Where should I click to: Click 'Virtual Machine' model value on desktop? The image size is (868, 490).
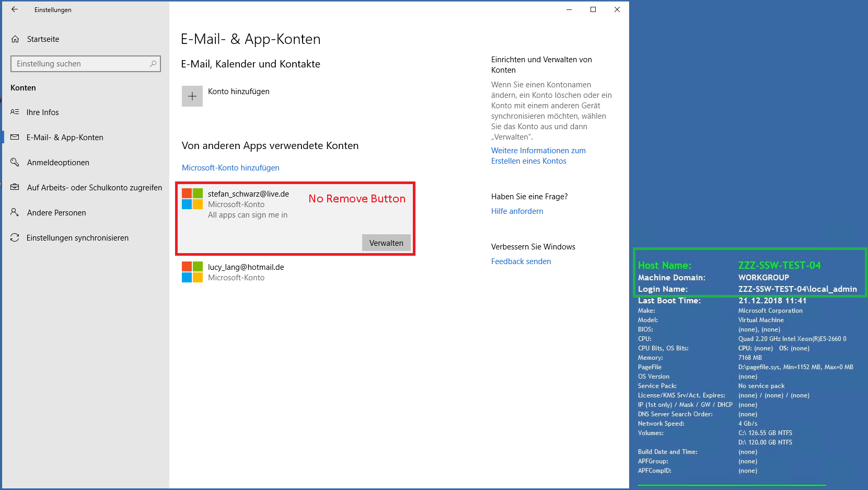[x=761, y=320]
